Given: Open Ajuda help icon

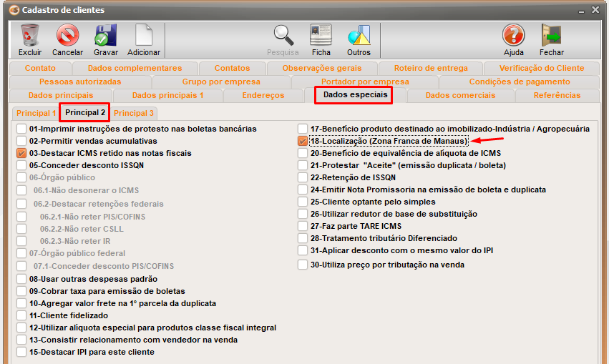Looking at the screenshot, I should click(513, 36).
